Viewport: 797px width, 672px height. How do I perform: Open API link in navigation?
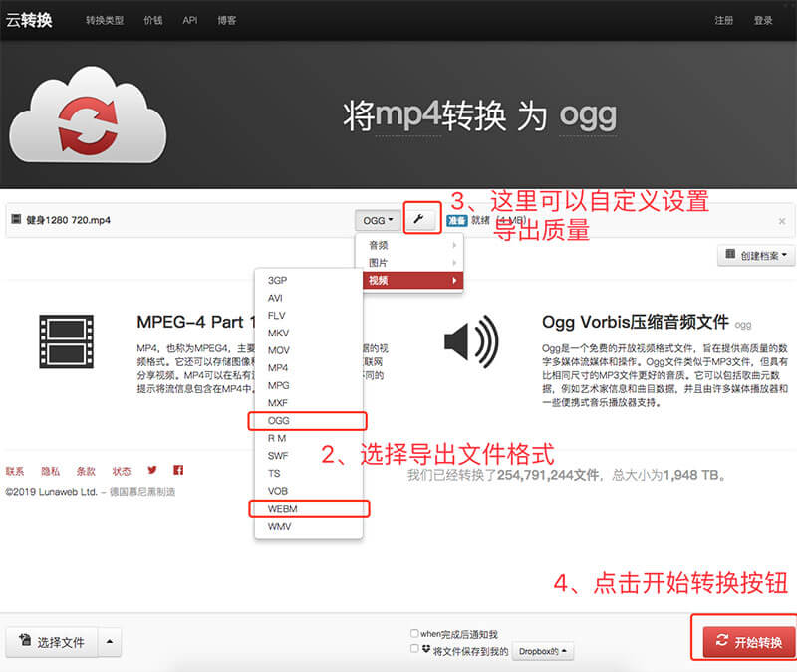click(x=189, y=20)
